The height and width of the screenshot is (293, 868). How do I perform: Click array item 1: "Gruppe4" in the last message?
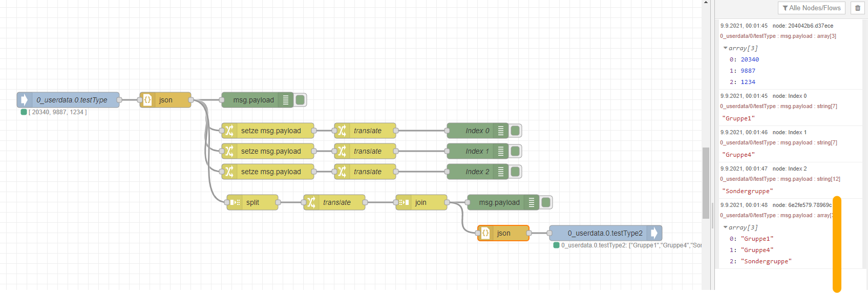click(751, 250)
